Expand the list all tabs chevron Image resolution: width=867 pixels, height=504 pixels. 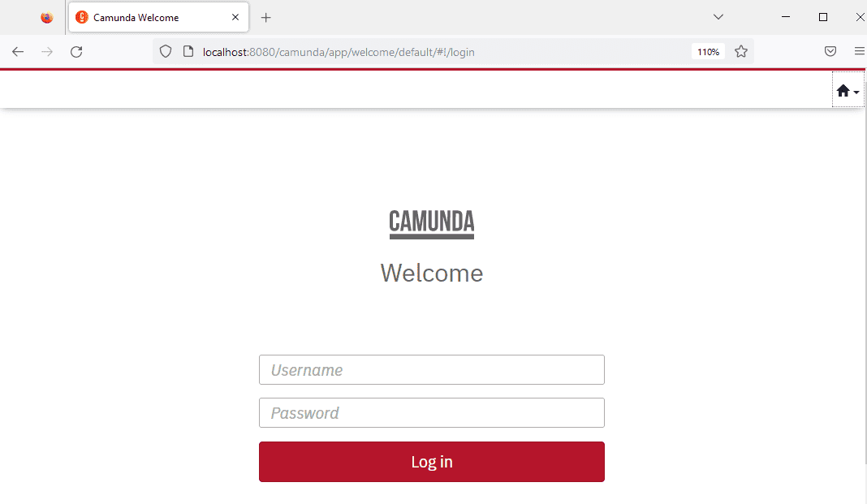tap(718, 17)
